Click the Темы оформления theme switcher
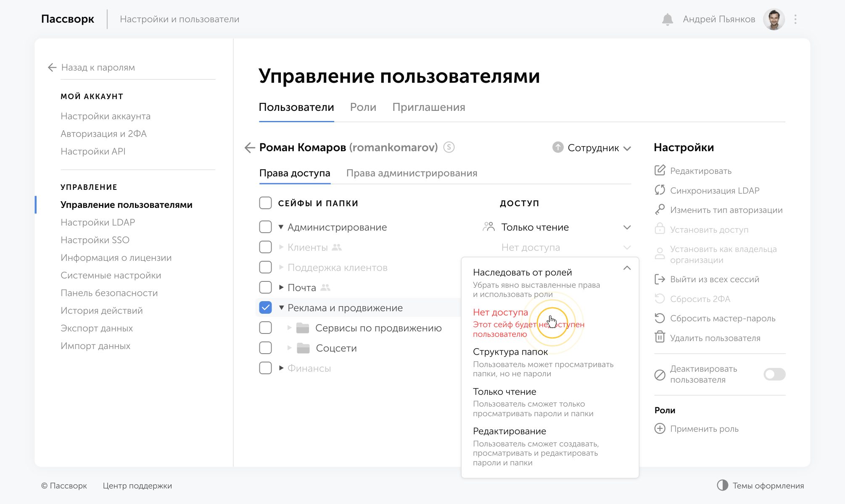Image resolution: width=845 pixels, height=504 pixels. 760,486
